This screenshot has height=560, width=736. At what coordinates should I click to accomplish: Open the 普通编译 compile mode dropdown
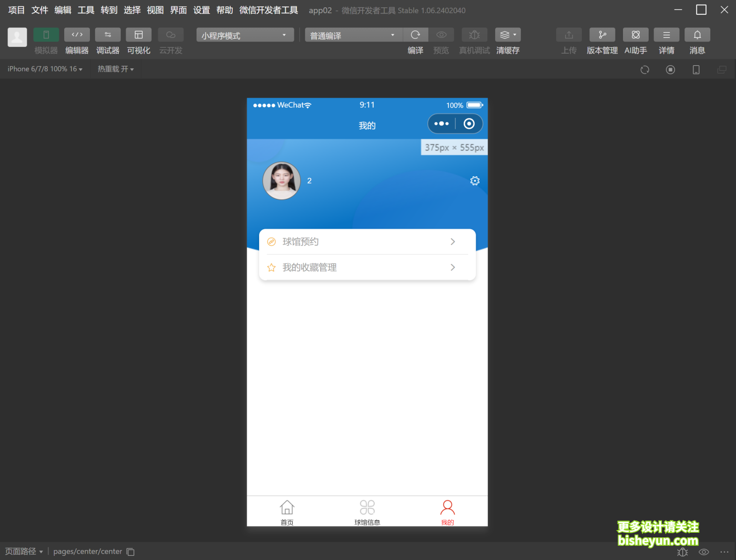352,35
